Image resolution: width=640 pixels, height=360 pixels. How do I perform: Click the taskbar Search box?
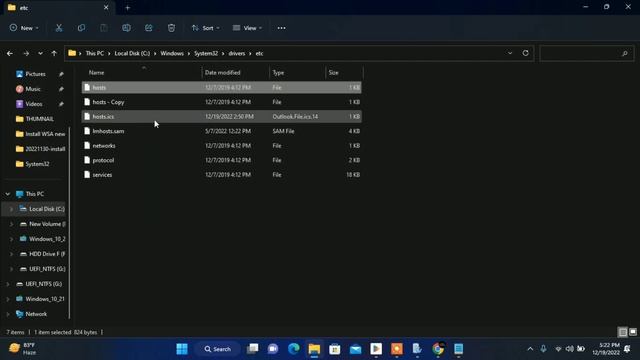218,349
